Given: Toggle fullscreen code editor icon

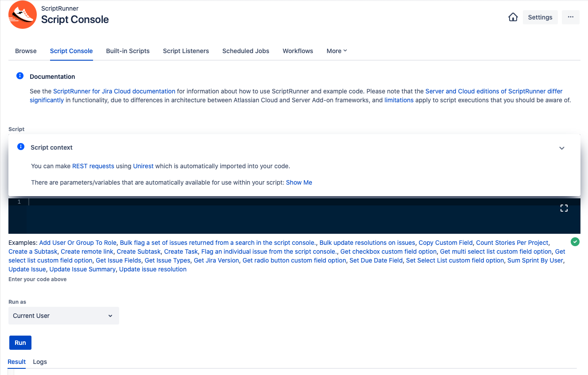Looking at the screenshot, I should point(564,208).
